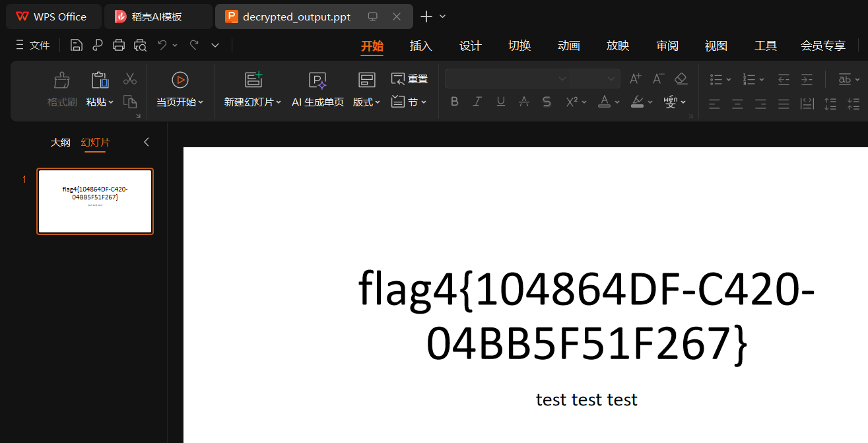Click the font color A swatch
868x443 pixels.
click(x=603, y=102)
